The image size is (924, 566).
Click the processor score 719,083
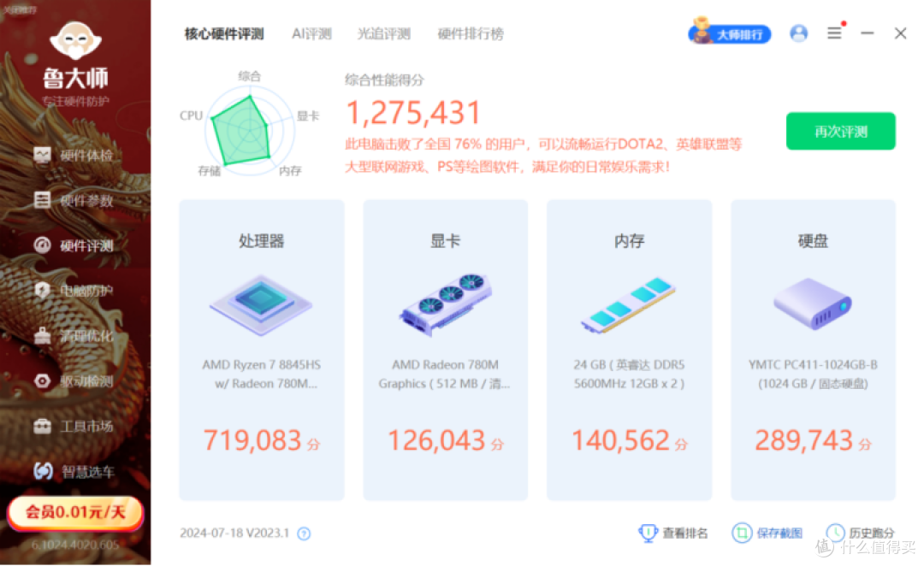pyautogui.click(x=252, y=440)
